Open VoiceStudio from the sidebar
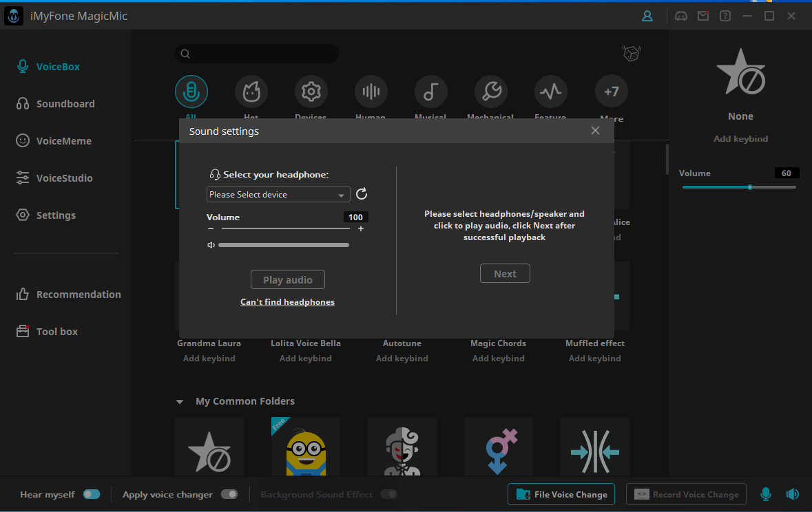 point(54,178)
